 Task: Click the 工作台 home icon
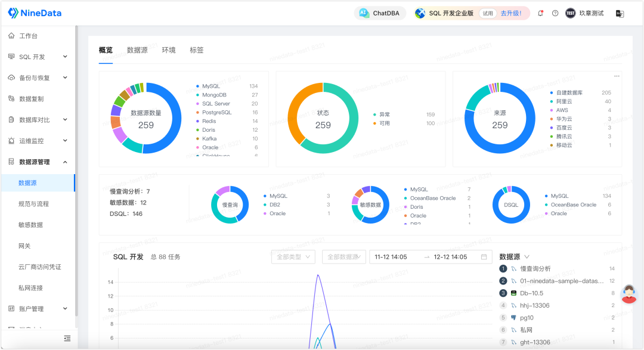point(11,36)
